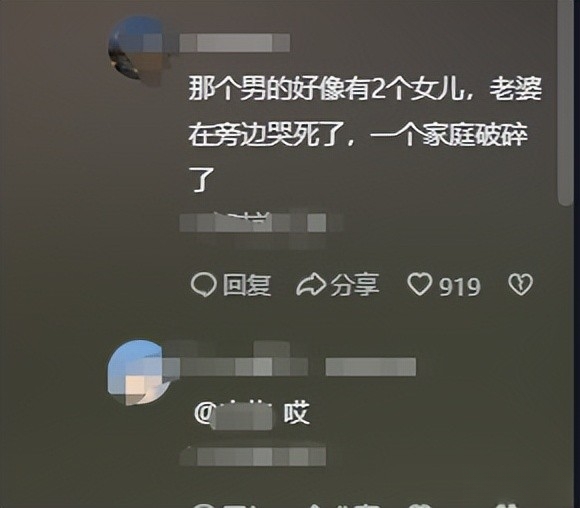
Task: Click the scrollbar track below the thumb
Action: (565, 355)
